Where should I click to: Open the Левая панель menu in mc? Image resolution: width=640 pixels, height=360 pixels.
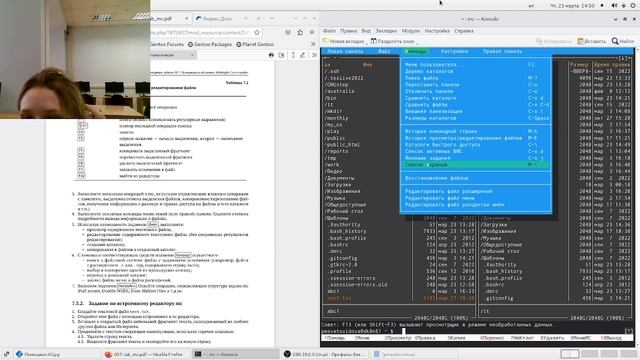point(345,51)
